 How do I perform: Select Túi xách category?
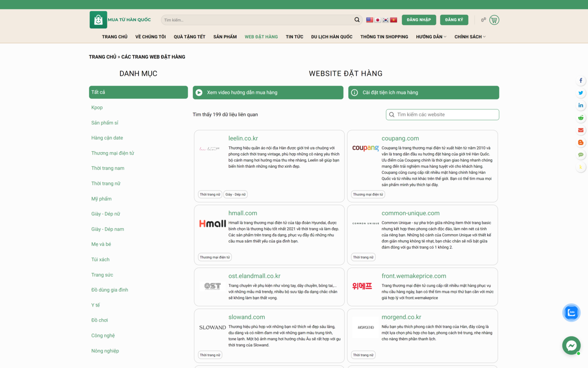pyautogui.click(x=100, y=259)
